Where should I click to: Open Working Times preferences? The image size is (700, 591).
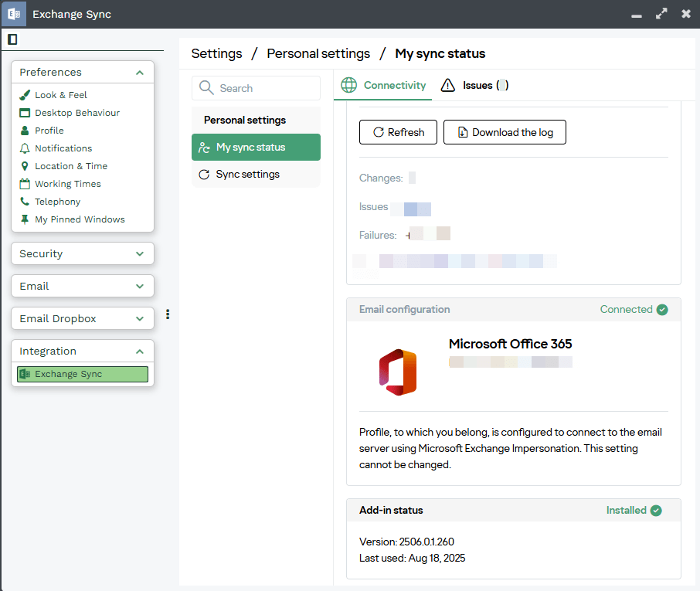(x=68, y=183)
